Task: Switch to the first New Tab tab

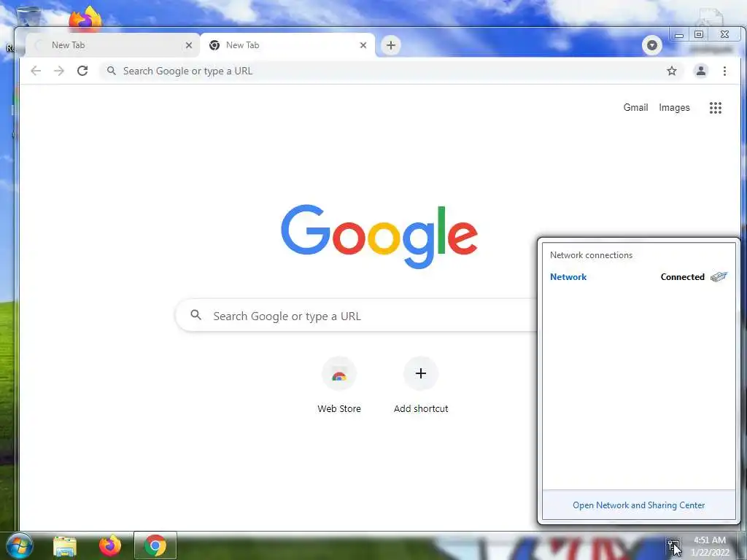Action: click(x=112, y=45)
